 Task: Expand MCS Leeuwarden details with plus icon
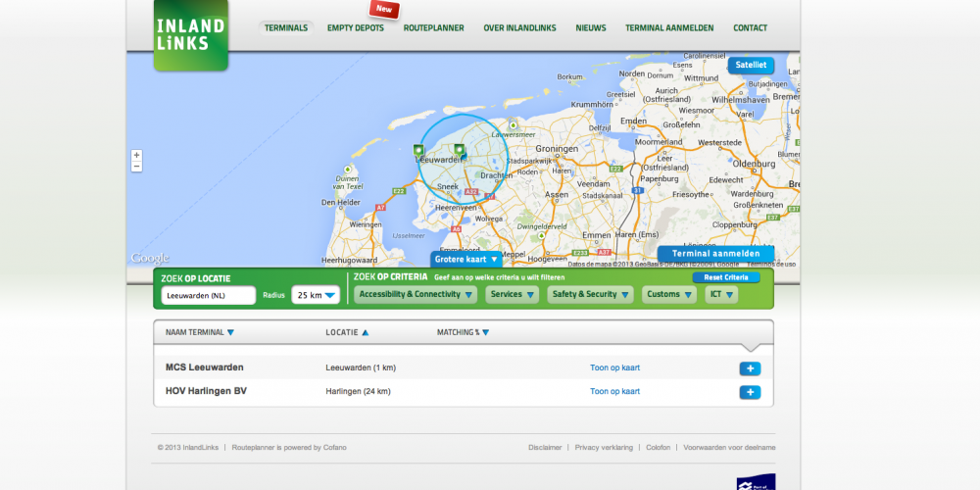(x=749, y=368)
